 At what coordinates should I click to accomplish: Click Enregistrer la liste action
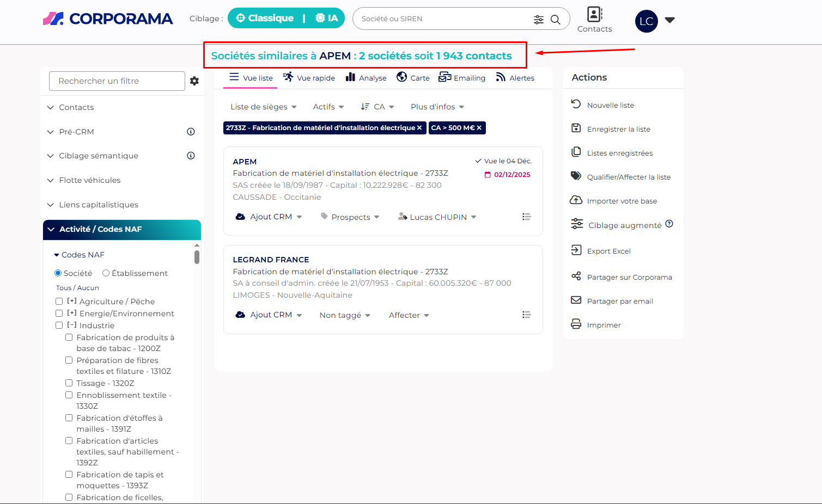click(618, 129)
